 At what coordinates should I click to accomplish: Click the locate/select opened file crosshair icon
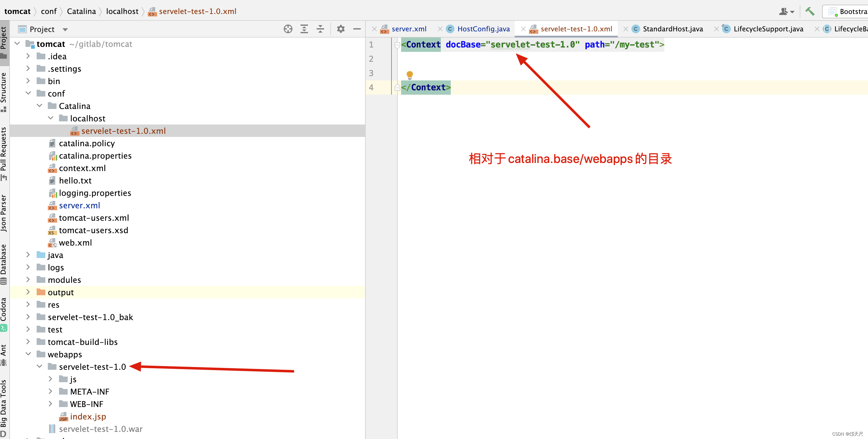(288, 29)
